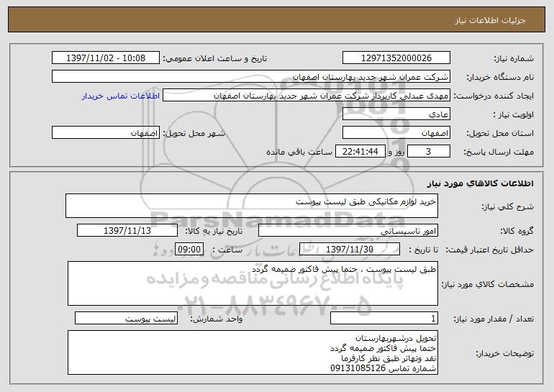Click the مهلت ارسال پاسخ label

(x=499, y=152)
